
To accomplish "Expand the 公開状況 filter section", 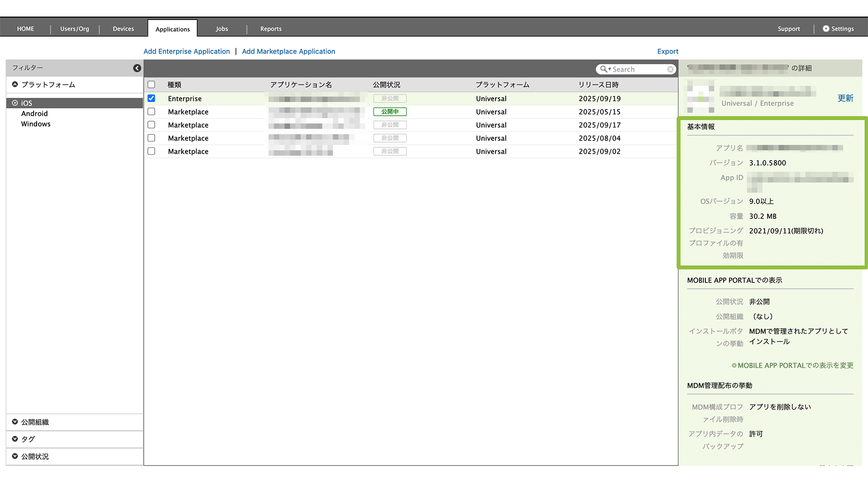I will pyautogui.click(x=15, y=456).
